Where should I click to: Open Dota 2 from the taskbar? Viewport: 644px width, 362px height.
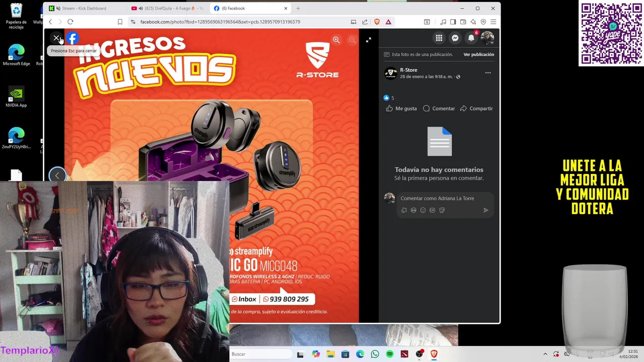[405, 354]
